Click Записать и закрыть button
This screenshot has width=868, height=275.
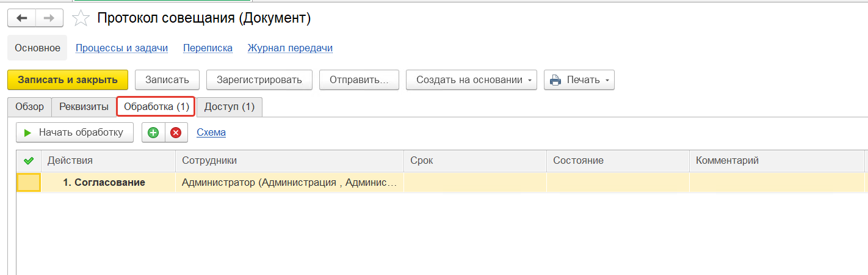(x=68, y=80)
